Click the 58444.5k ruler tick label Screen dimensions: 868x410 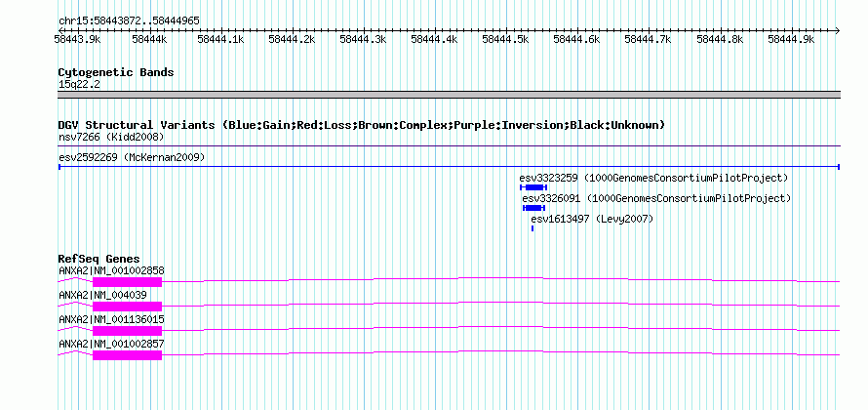click(x=505, y=39)
